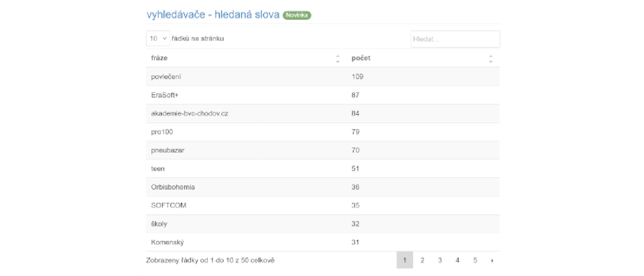Select the akademie-bvc-chodov.cz row
Image resolution: width=644 pixels, height=276 pixels.
click(323, 114)
